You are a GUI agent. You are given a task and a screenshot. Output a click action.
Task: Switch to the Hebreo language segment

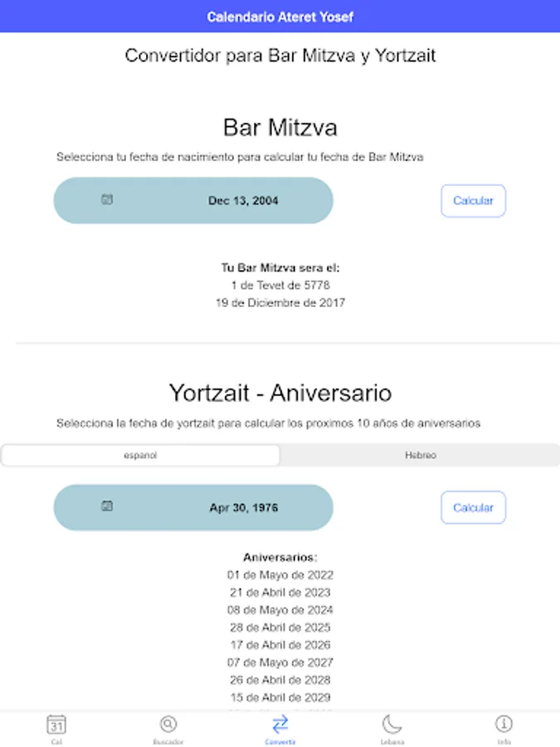(x=420, y=455)
